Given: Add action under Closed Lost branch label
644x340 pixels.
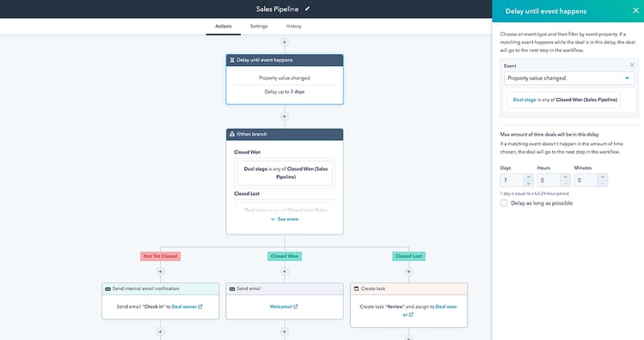Looking at the screenshot, I should tap(408, 271).
